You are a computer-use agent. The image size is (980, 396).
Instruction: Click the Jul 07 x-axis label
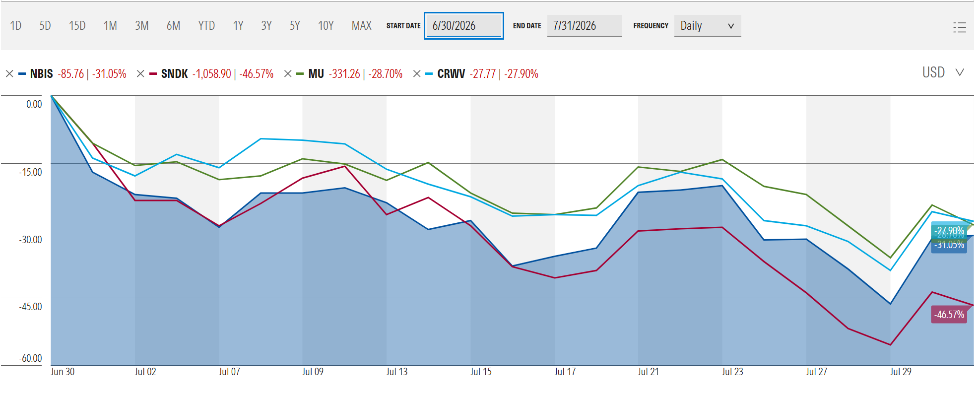(229, 372)
